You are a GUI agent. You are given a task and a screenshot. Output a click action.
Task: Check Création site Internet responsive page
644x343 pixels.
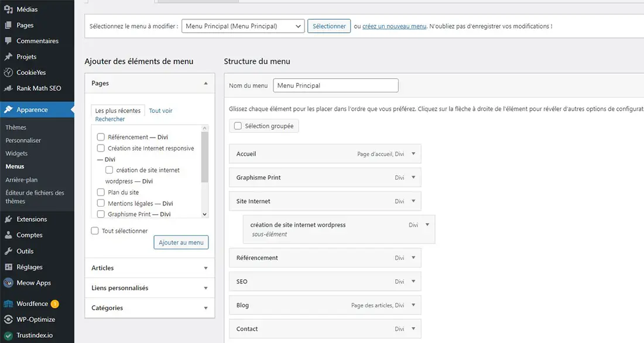pyautogui.click(x=101, y=148)
